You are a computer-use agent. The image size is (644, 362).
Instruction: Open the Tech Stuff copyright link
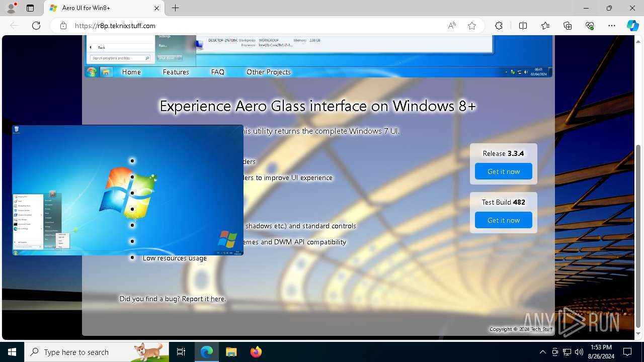point(542,329)
